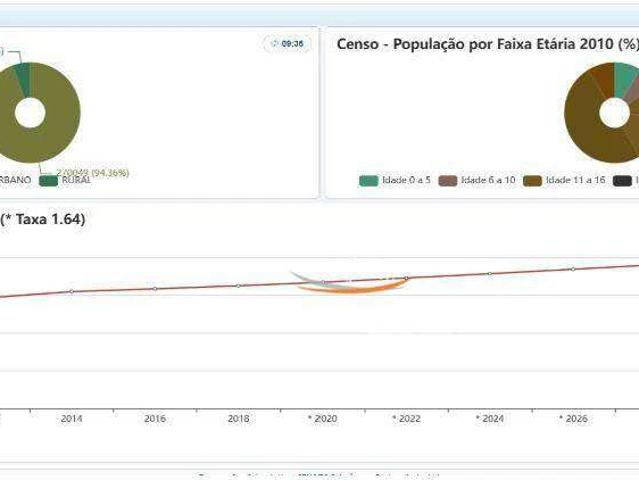The image size is (639, 480).
Task: Select the teal slice of the age donut chart
Action: click(x=626, y=79)
